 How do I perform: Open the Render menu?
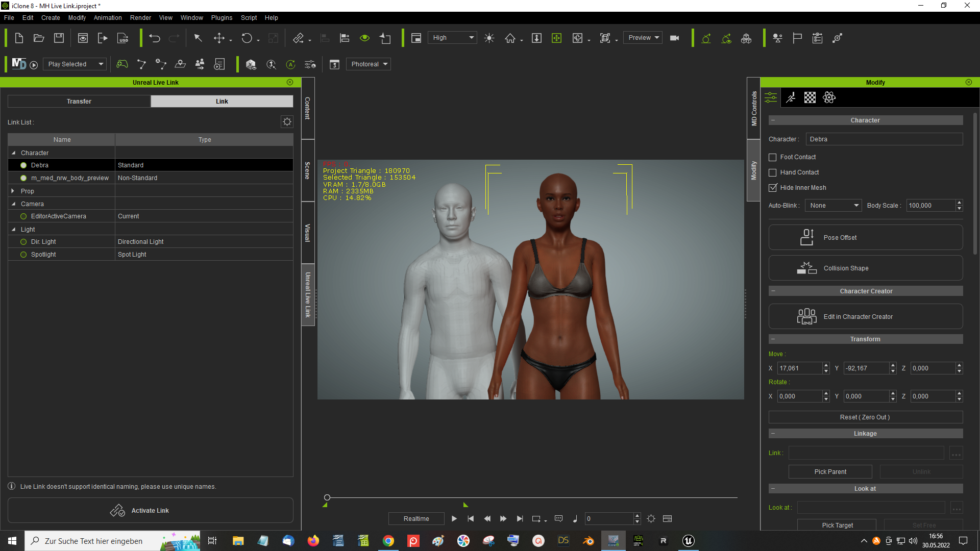click(x=140, y=17)
